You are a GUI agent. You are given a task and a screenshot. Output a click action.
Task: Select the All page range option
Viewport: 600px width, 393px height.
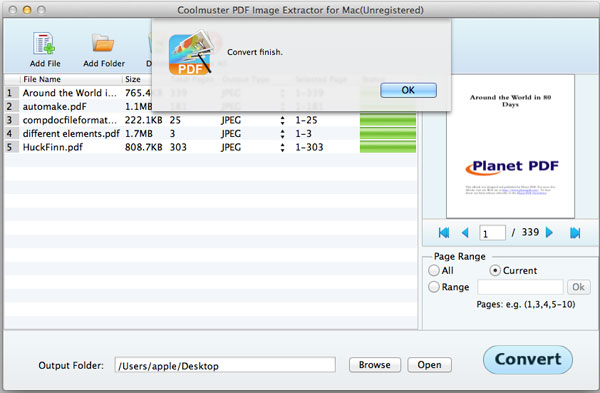point(434,271)
